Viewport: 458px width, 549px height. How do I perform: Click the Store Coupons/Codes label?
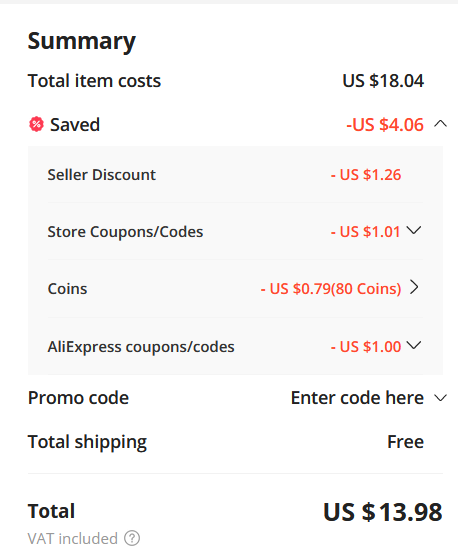coord(125,232)
